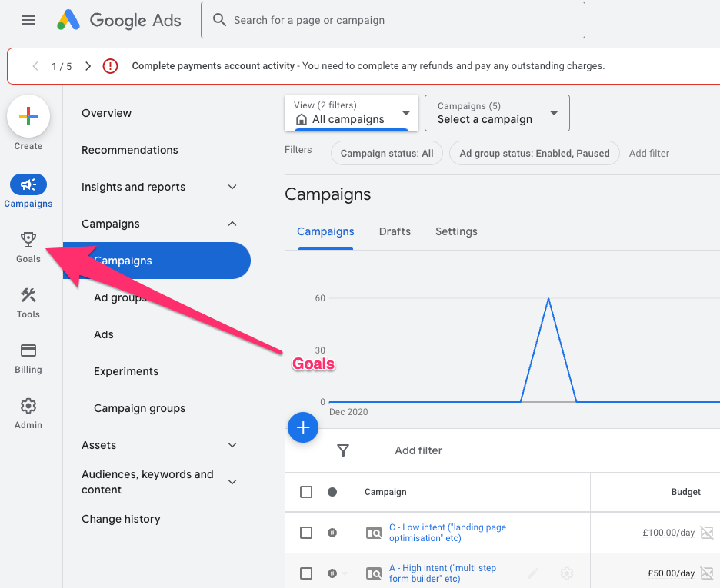The width and height of the screenshot is (720, 588).
Task: Open Experiments in navigation
Action: (126, 371)
